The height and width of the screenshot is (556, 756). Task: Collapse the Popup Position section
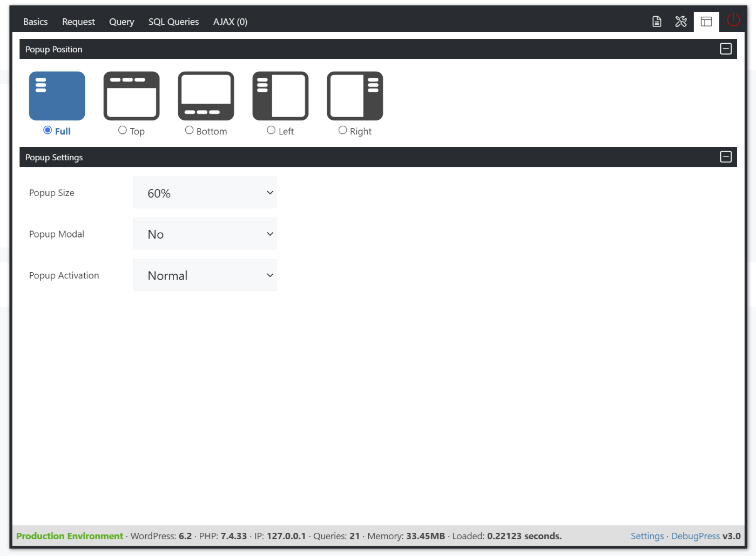tap(726, 49)
